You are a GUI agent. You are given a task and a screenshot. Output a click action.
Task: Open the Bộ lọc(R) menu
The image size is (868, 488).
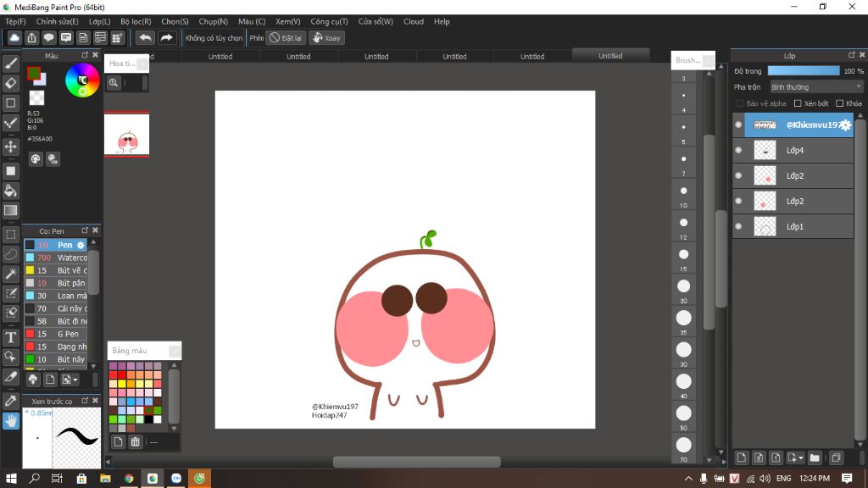tap(136, 21)
